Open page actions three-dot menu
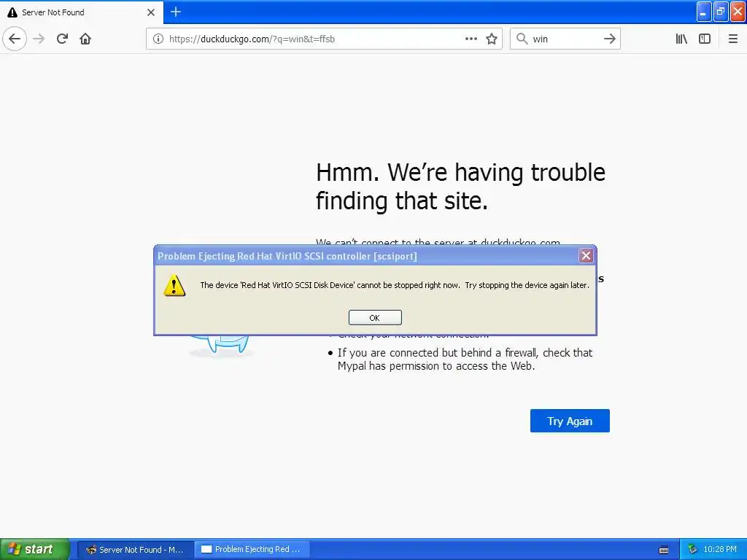 tap(471, 39)
